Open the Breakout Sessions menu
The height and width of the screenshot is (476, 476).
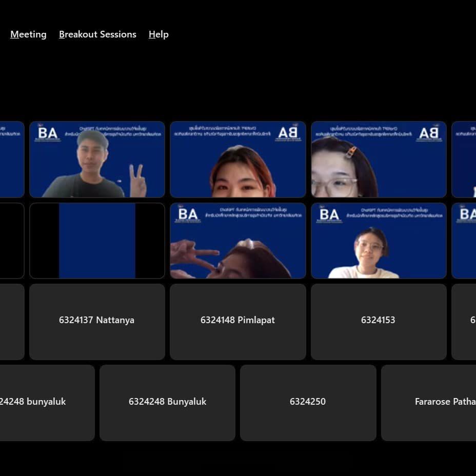point(97,34)
